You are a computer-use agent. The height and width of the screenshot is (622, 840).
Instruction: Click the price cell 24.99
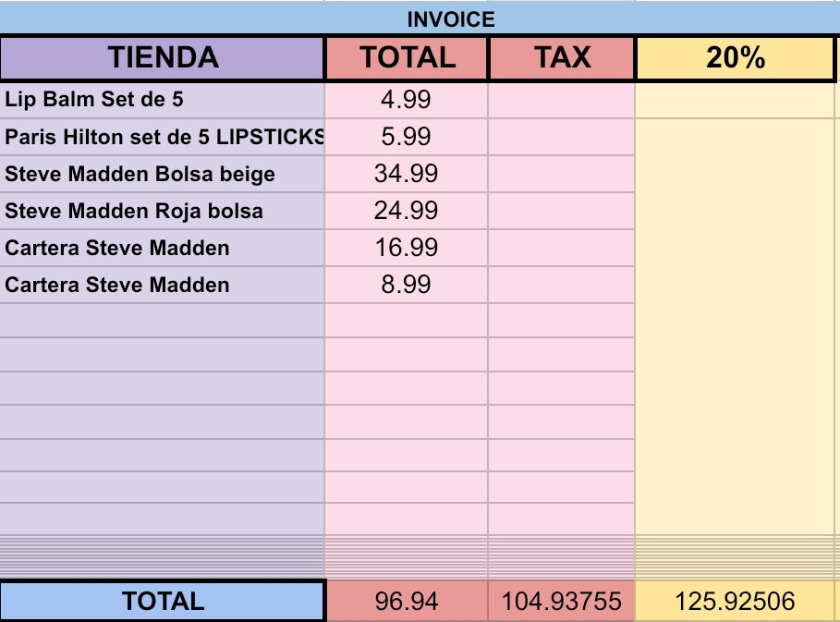coord(407,211)
